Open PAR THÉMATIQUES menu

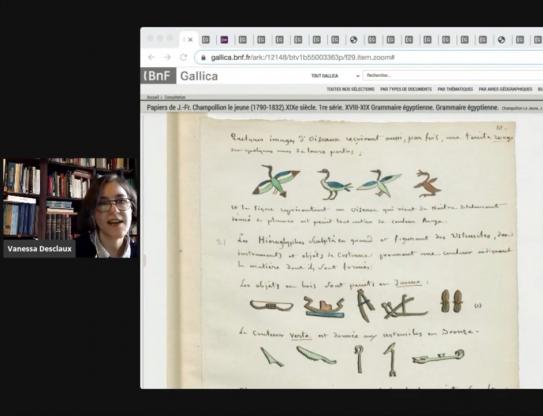point(455,89)
